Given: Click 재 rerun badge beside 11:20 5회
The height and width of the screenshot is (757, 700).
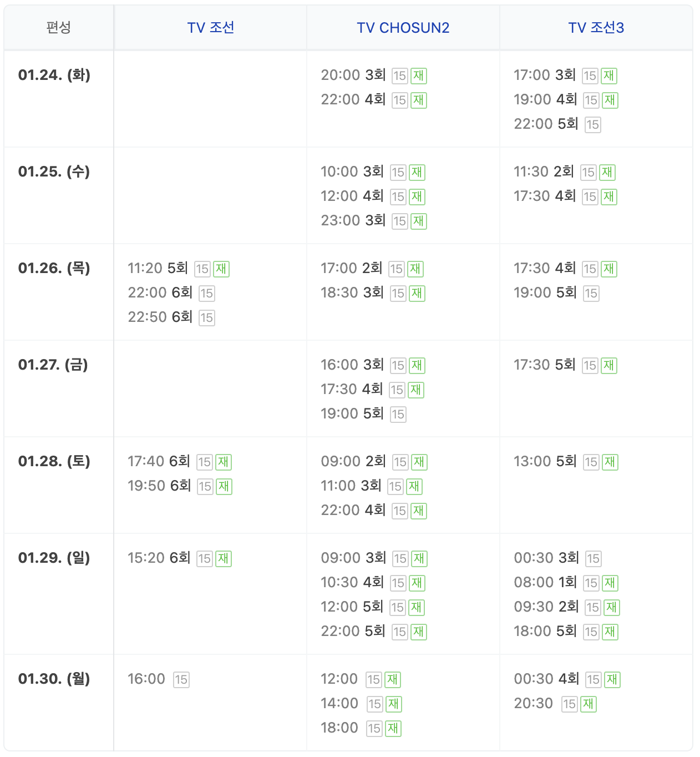Looking at the screenshot, I should (221, 269).
